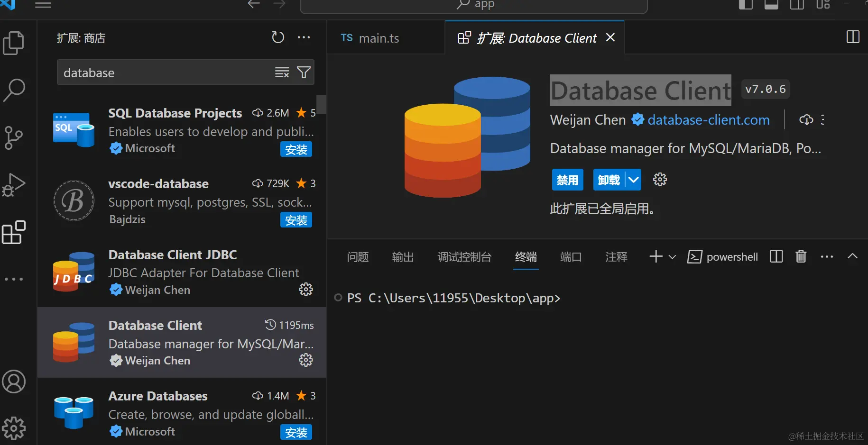Switch to Comments panel tab

click(x=616, y=257)
